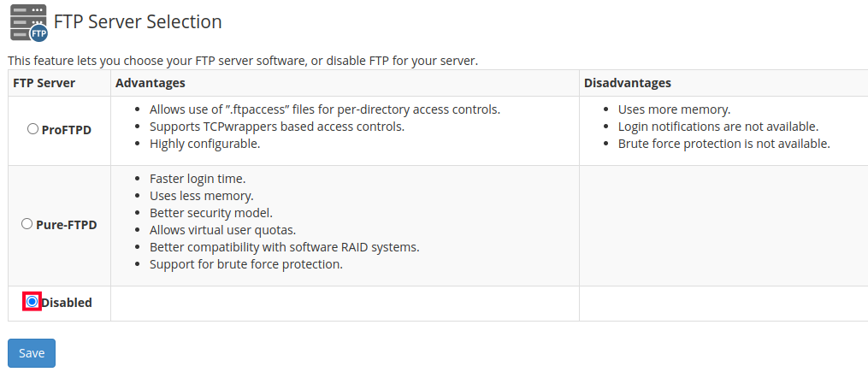Click the FTP server icon in header
Image resolution: width=868 pixels, height=372 pixels.
[x=28, y=22]
